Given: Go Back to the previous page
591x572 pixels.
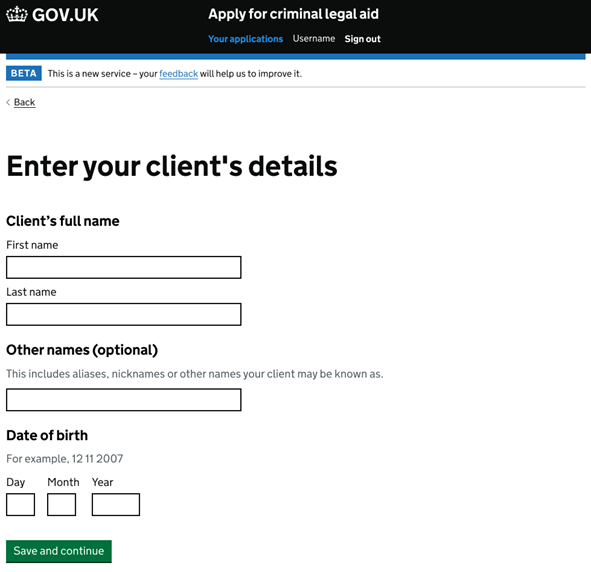Looking at the screenshot, I should click(24, 102).
